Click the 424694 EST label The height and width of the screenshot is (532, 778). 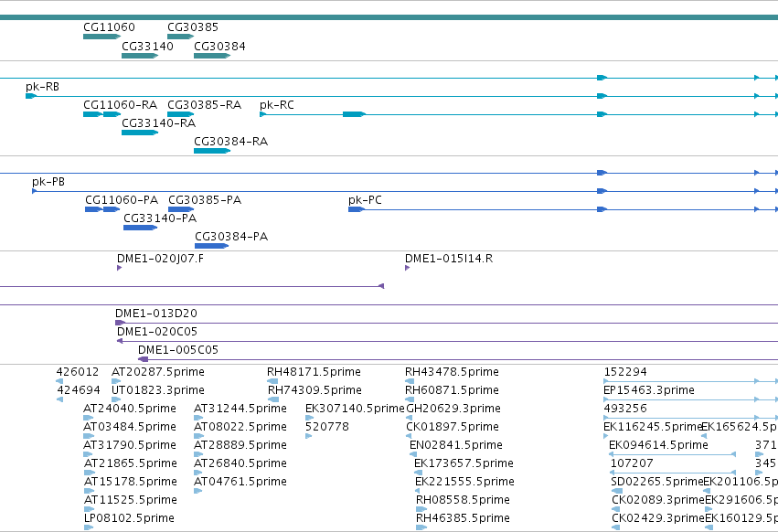(79, 390)
